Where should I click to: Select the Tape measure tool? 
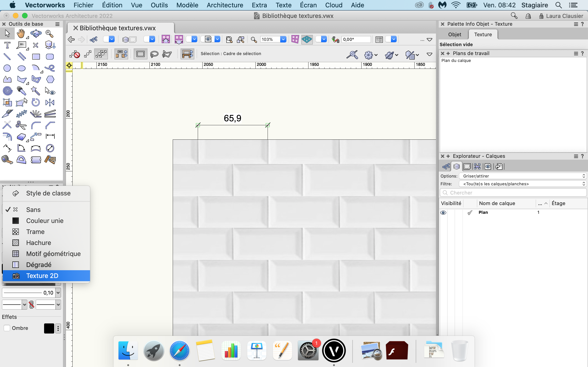click(x=7, y=159)
